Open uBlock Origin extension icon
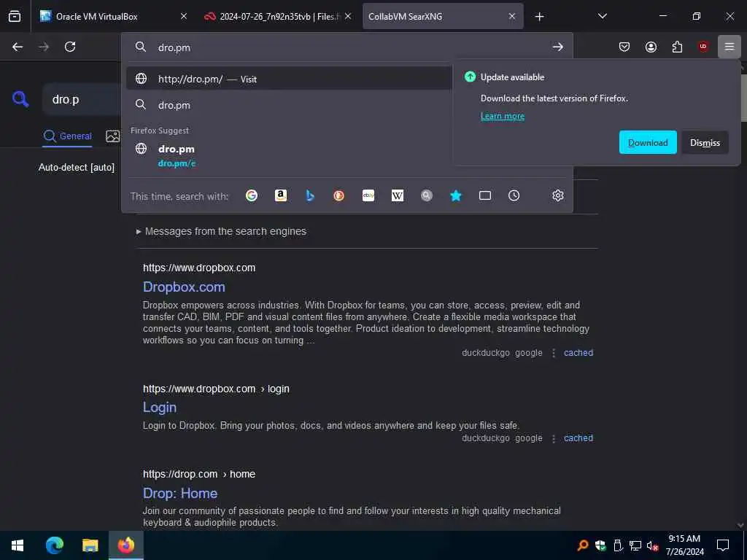 coord(703,47)
